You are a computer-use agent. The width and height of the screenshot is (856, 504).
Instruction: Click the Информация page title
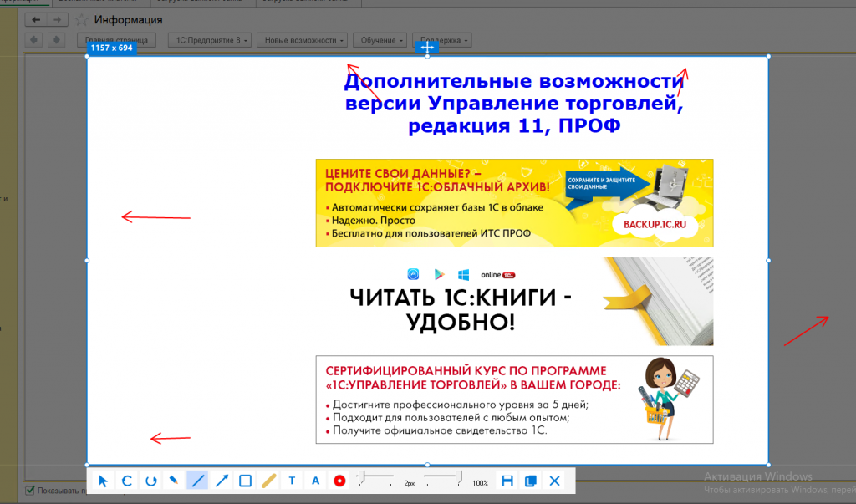click(x=128, y=20)
